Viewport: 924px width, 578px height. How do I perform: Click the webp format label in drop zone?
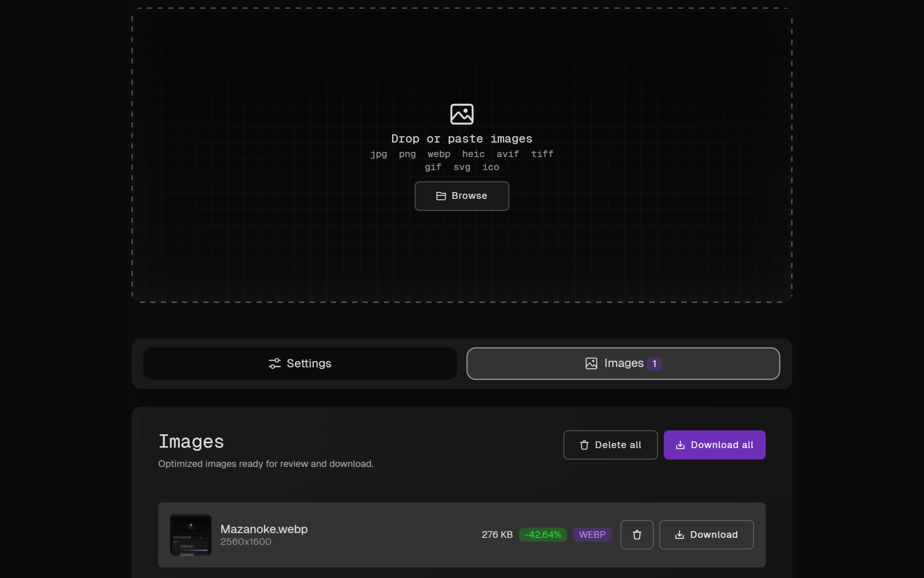click(439, 154)
